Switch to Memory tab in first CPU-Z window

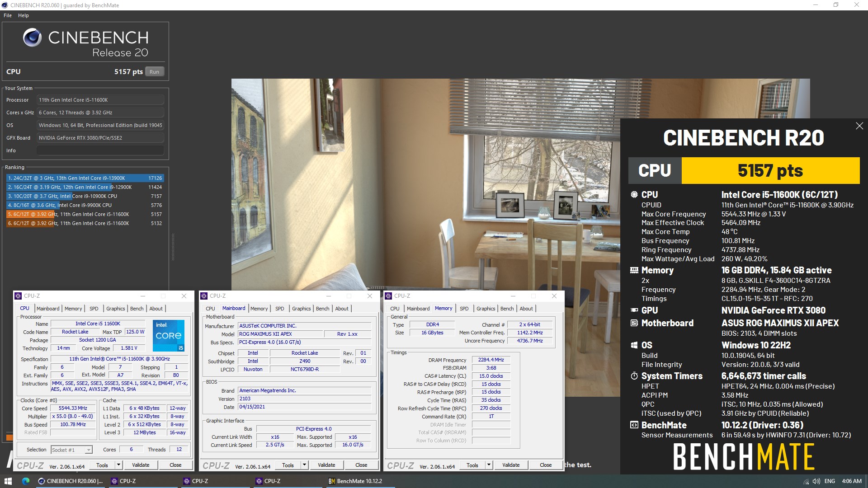point(73,309)
